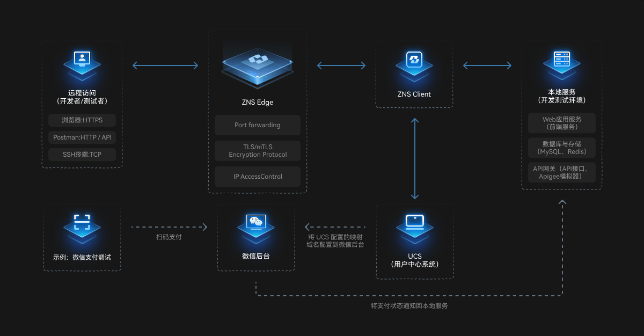Click the QR scan icon for WeChat pay
644x336 pixels.
[82, 227]
